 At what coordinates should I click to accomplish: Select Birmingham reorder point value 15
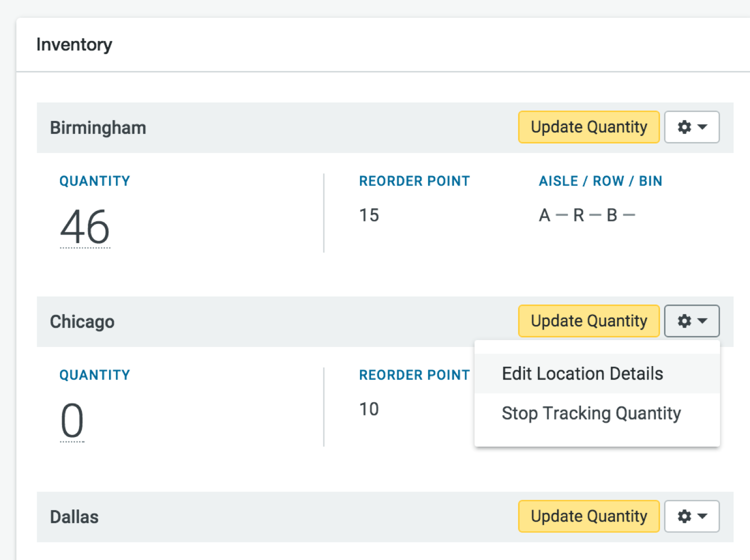click(369, 215)
